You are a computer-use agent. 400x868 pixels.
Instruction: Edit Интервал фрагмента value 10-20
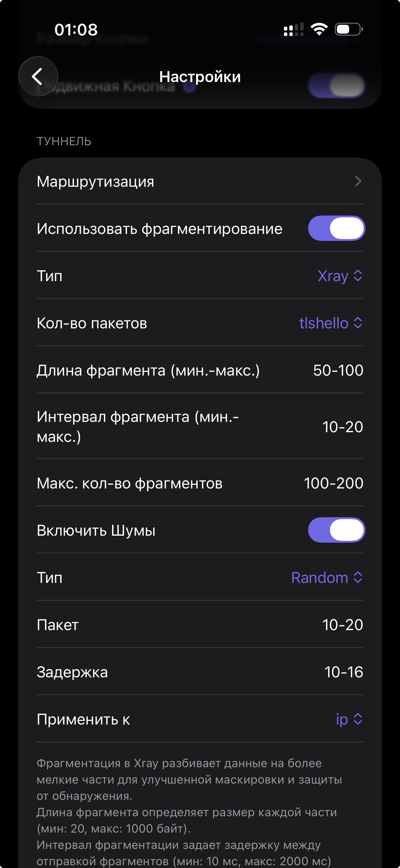pos(343,427)
